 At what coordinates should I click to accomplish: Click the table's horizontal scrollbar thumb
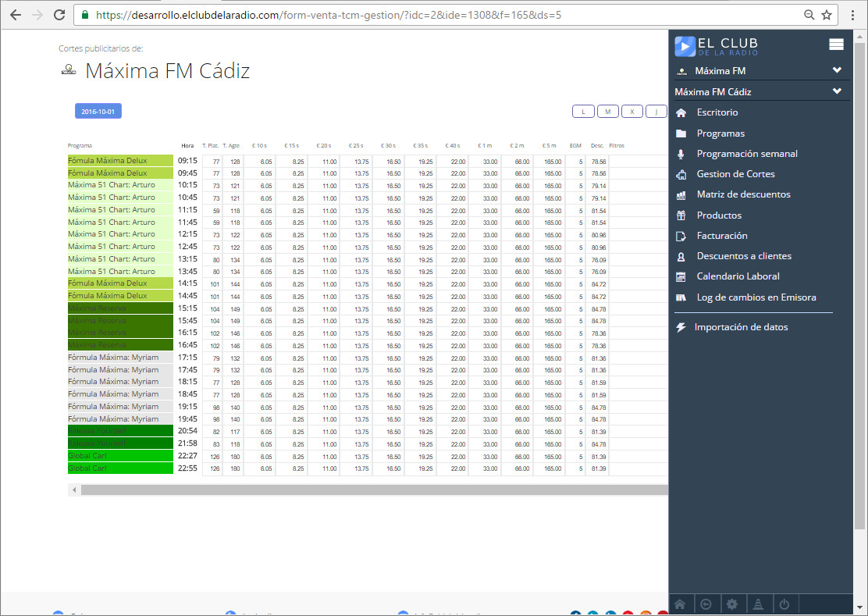point(374,490)
